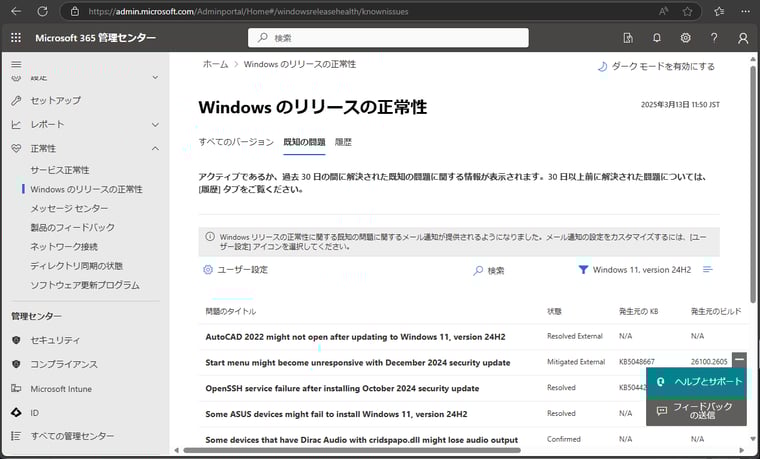Viewport: 760px width, 459px height.
Task: Click the Resolved External status cell
Action: (575, 336)
